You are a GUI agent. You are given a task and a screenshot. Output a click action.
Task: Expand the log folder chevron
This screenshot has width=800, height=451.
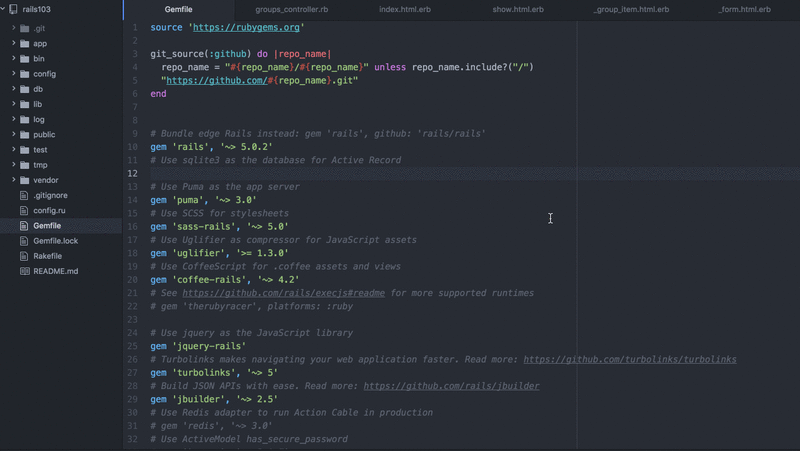point(14,119)
